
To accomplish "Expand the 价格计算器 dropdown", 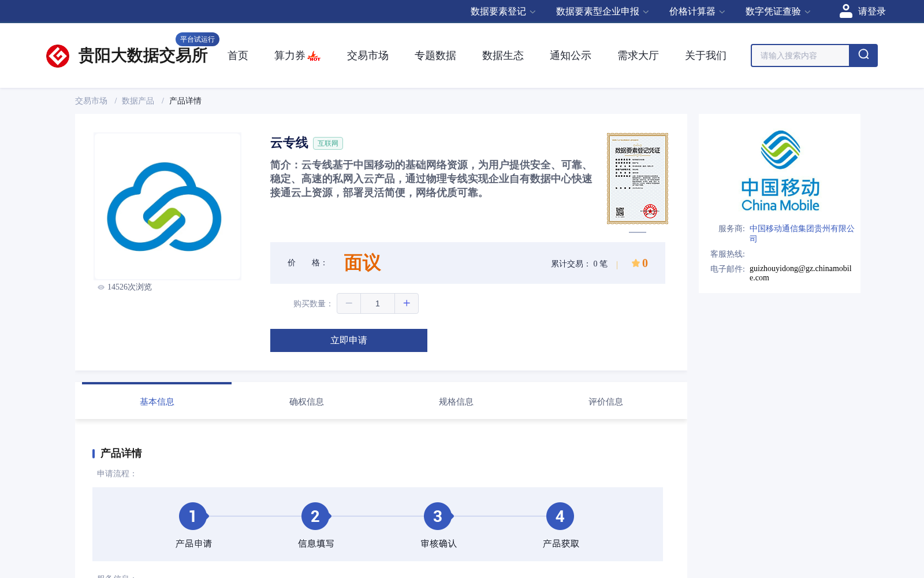I will point(697,12).
